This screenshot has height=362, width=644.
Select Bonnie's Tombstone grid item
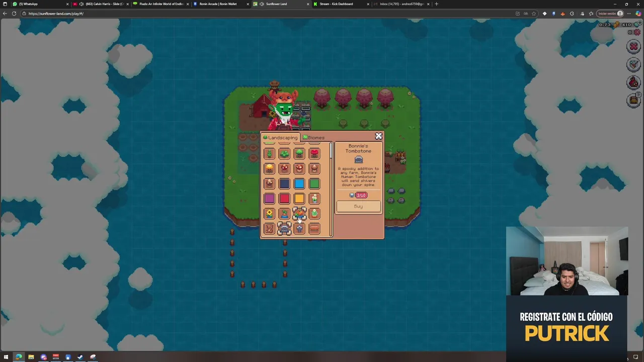tap(284, 229)
